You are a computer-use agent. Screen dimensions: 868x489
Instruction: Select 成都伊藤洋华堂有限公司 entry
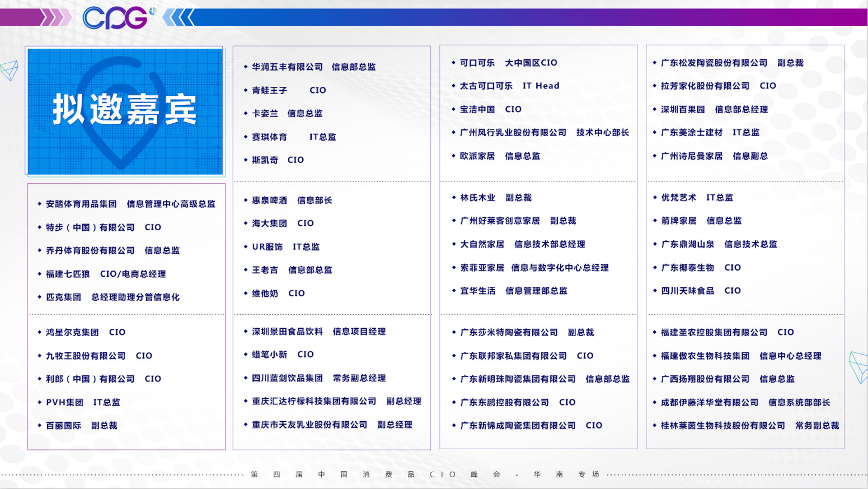click(x=745, y=402)
